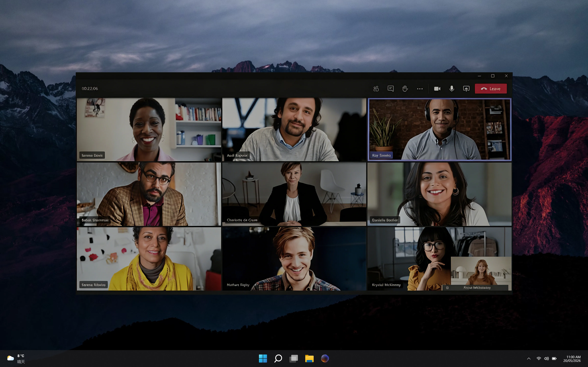Select Aadi Kapoor's video tile
Screen dimensions: 588x367
tap(294, 129)
